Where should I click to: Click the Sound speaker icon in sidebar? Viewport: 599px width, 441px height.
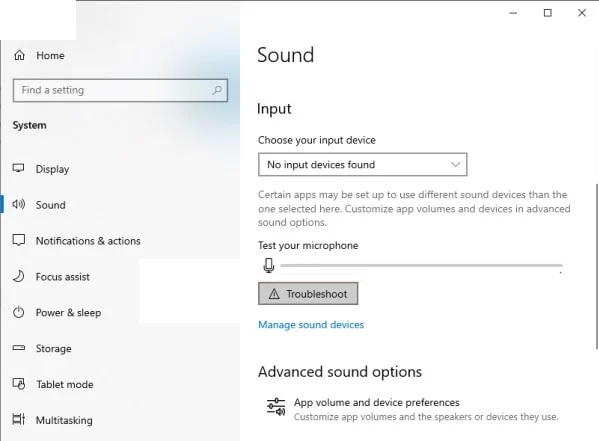(18, 204)
